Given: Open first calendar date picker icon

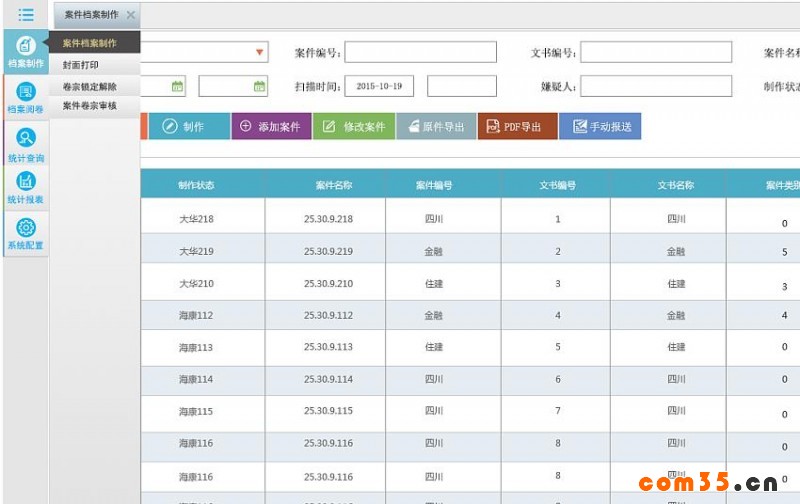Looking at the screenshot, I should click(177, 86).
